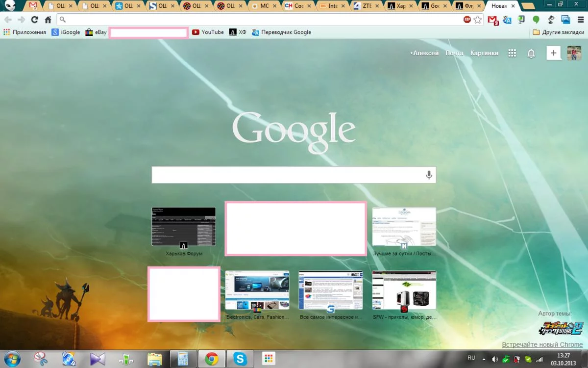The image size is (588, 368).
Task: Switch to the tab with blue star icon
Action: coord(128,6)
